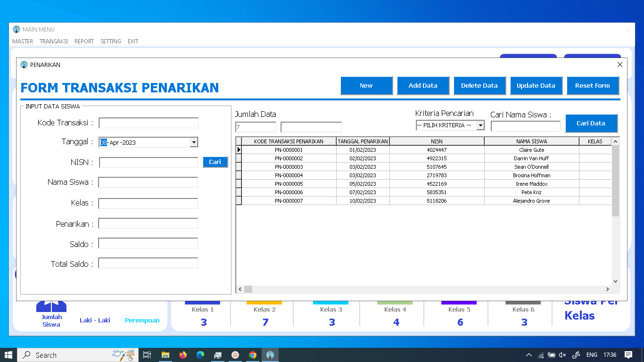Select the highlighted school app icon on the taskbar
The width and height of the screenshot is (644, 362).
(x=270, y=355)
